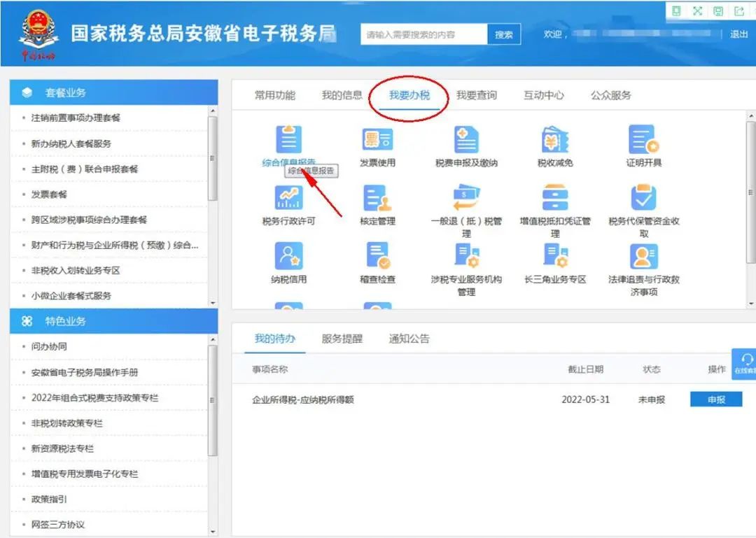The height and width of the screenshot is (538, 756).
Task: Click the 特色业务 header clover icon
Action: point(27,321)
